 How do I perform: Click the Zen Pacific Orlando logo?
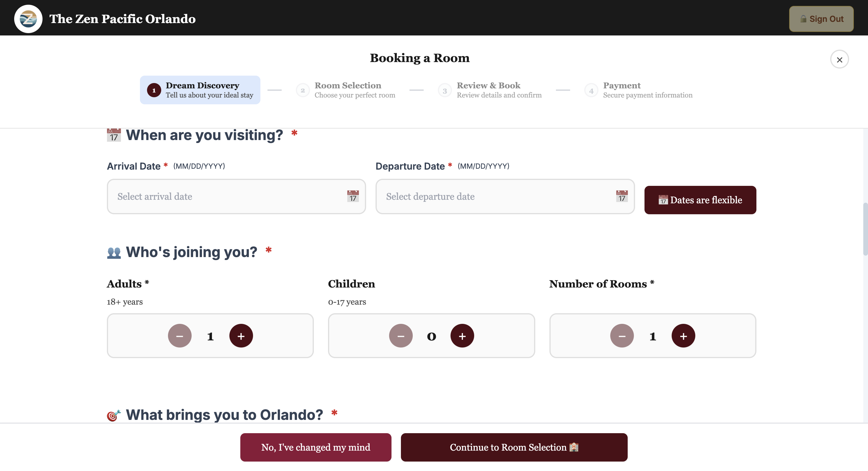(x=28, y=19)
